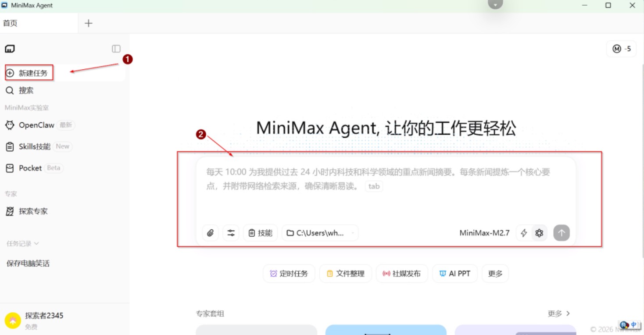Add a new tab with the plus icon
Screen dimensions: 644x335
pos(89,23)
